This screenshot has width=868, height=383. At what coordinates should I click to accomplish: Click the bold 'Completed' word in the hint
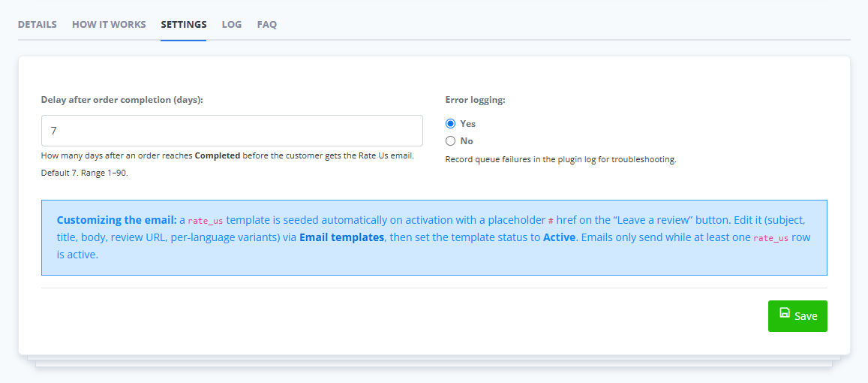tap(218, 155)
